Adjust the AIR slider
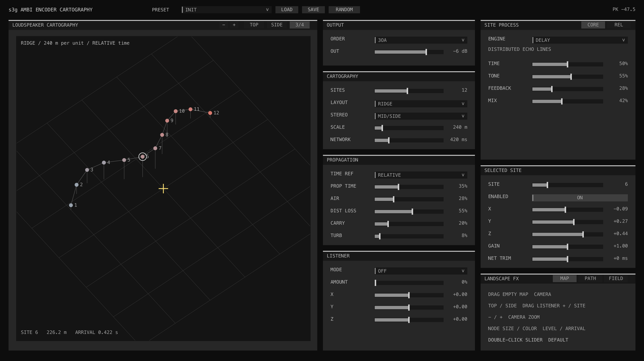This screenshot has width=644, height=361. coord(409,199)
